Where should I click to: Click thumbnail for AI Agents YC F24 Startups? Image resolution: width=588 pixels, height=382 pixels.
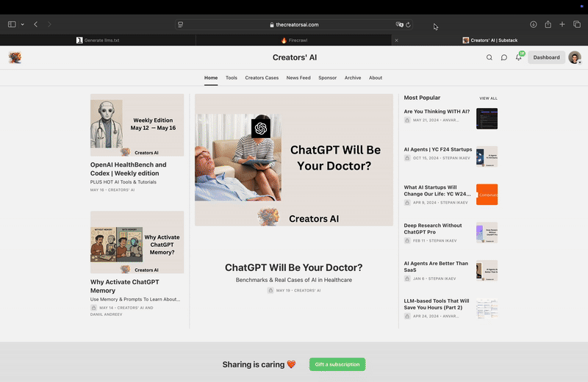(487, 156)
